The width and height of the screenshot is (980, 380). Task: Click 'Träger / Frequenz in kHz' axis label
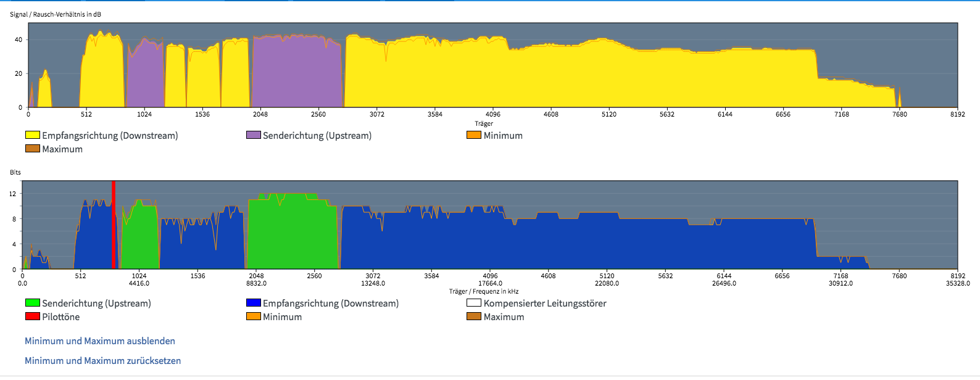click(484, 291)
